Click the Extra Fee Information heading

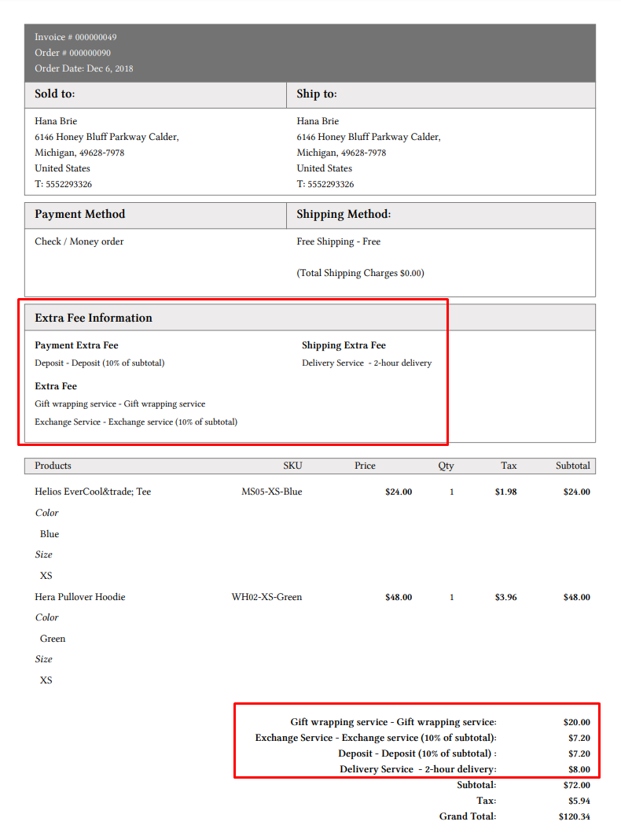pyautogui.click(x=94, y=318)
